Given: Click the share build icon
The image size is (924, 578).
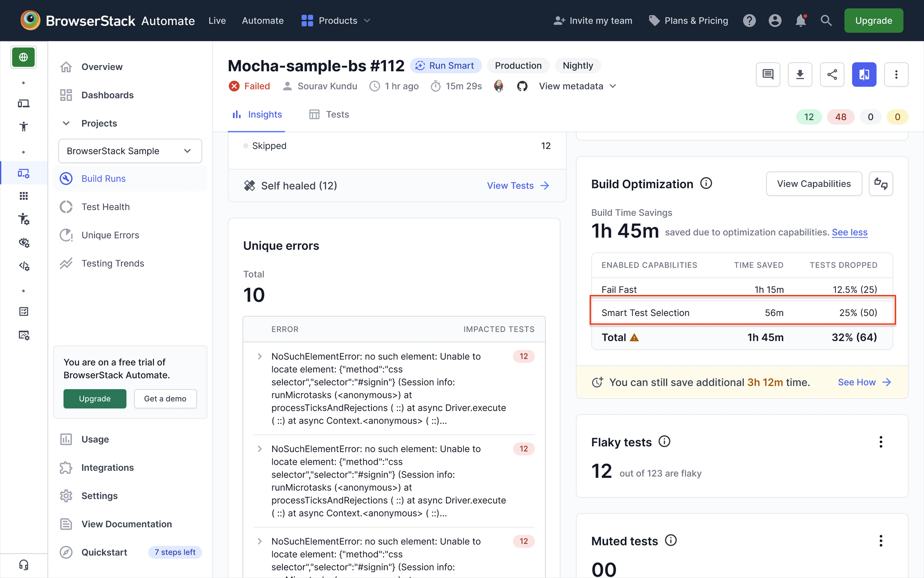Looking at the screenshot, I should tap(832, 74).
